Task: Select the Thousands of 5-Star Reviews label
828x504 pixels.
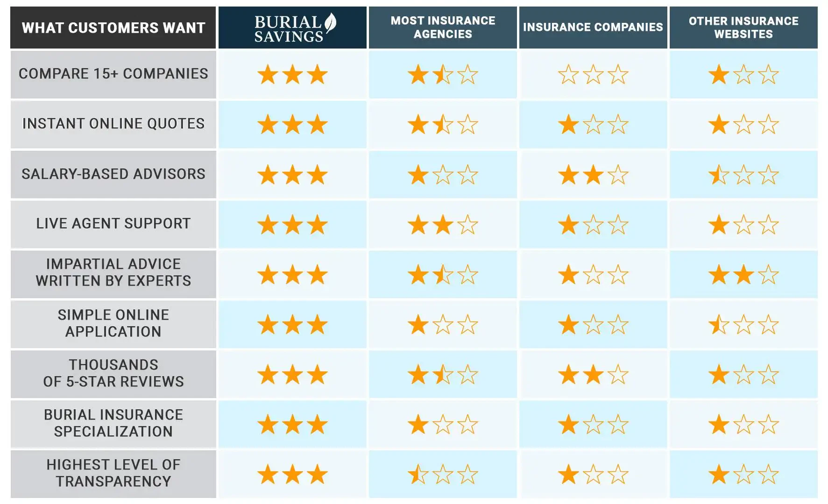Action: (x=113, y=373)
